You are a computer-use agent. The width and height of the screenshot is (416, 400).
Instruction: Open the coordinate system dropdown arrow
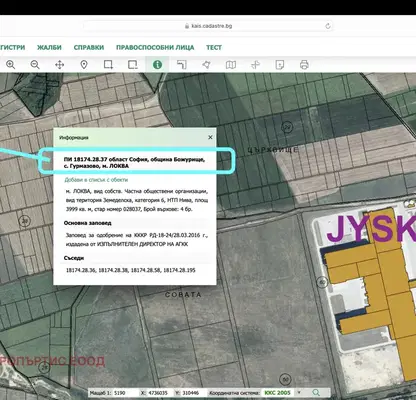pos(299,393)
